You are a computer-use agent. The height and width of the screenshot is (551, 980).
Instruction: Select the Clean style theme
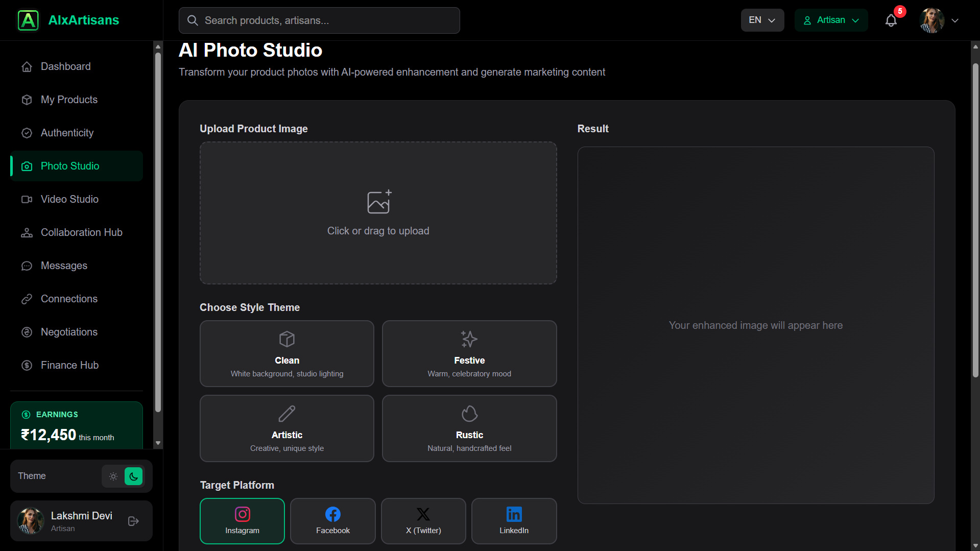(x=287, y=353)
